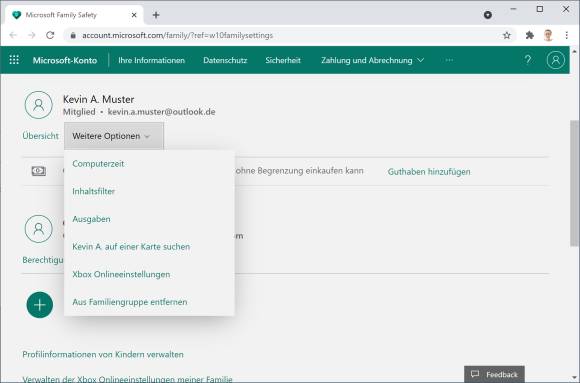Open the Chrome profile avatar

(548, 35)
